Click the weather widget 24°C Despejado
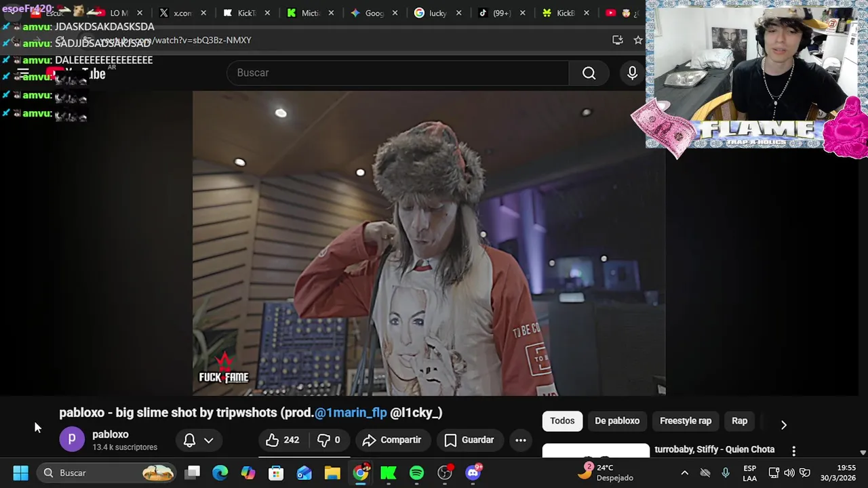The width and height of the screenshot is (868, 488). coord(606,472)
